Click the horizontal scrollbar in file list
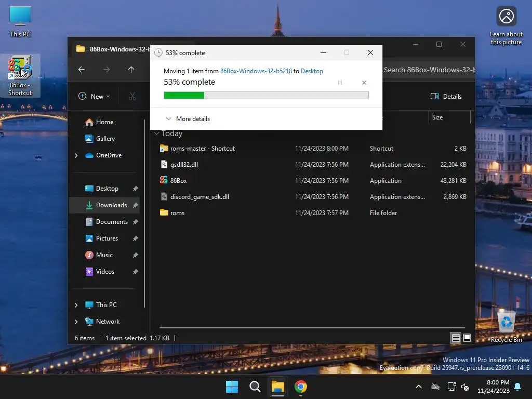The height and width of the screenshot is (399, 532). (312, 328)
